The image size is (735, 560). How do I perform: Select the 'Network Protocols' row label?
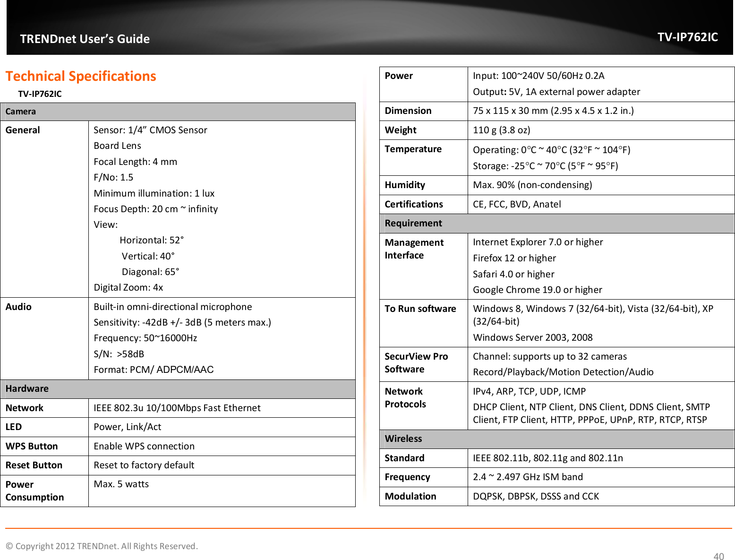405,398
